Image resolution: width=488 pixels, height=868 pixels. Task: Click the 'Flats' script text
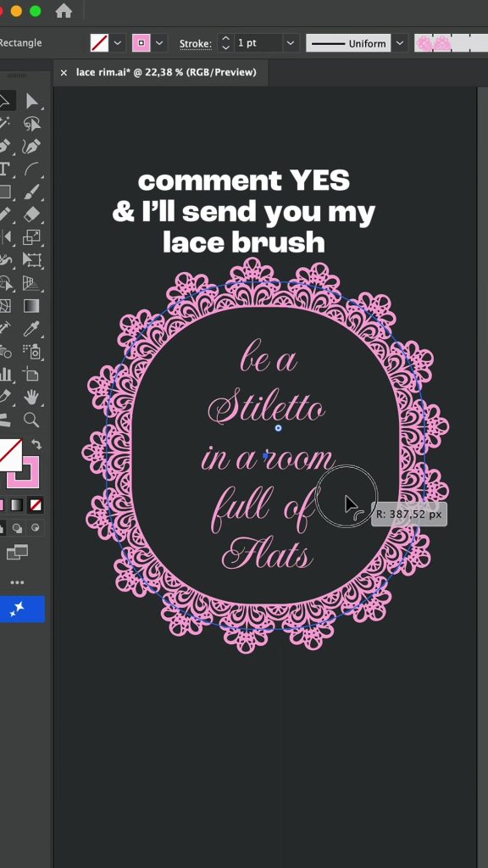[x=267, y=554]
